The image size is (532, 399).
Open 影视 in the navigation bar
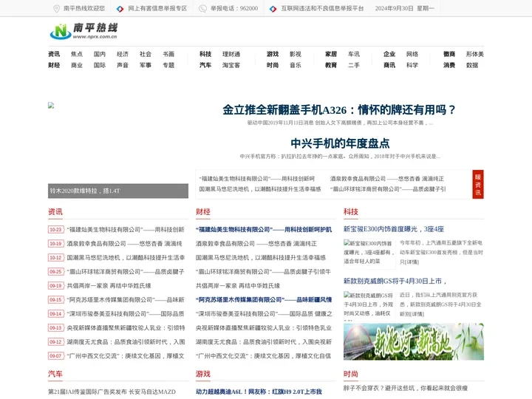pyautogui.click(x=296, y=54)
